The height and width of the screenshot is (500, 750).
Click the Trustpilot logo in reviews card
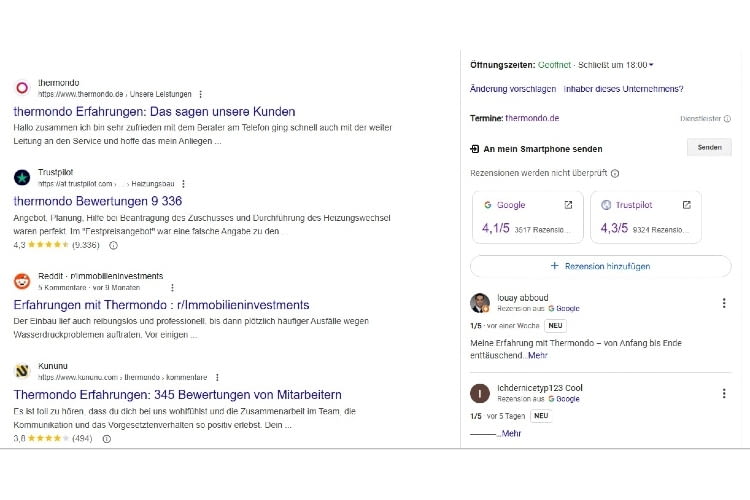[606, 205]
